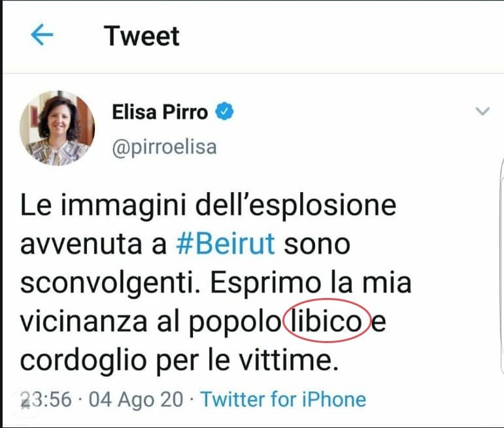
Task: Click the panel edge on the right side
Action: [502, 267]
